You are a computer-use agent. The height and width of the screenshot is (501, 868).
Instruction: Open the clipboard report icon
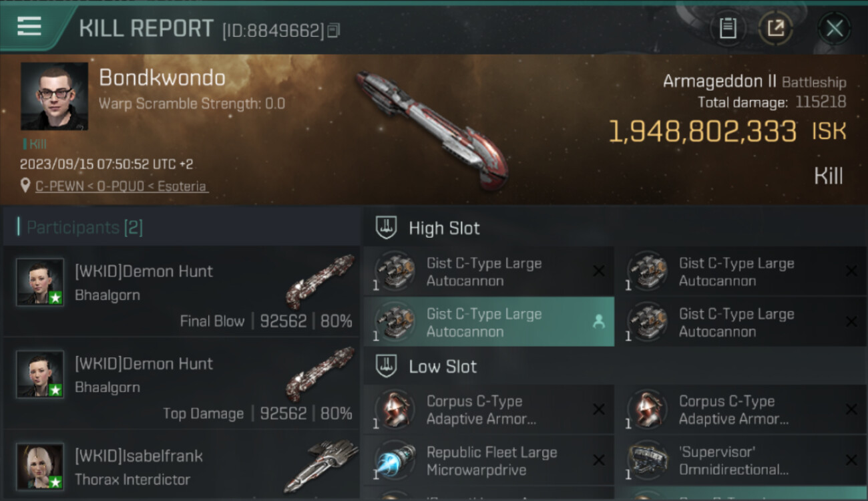coord(728,29)
